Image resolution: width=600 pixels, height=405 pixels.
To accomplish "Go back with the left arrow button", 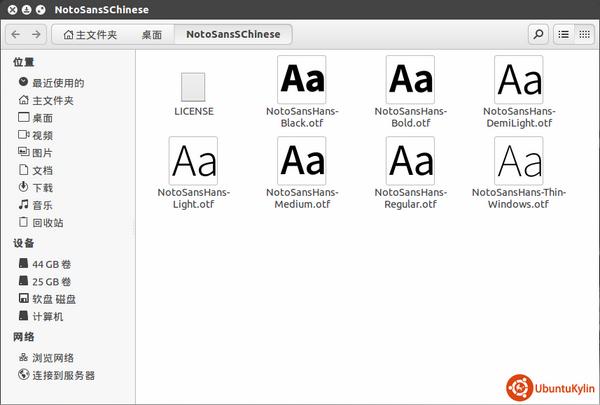I will pyautogui.click(x=16, y=34).
